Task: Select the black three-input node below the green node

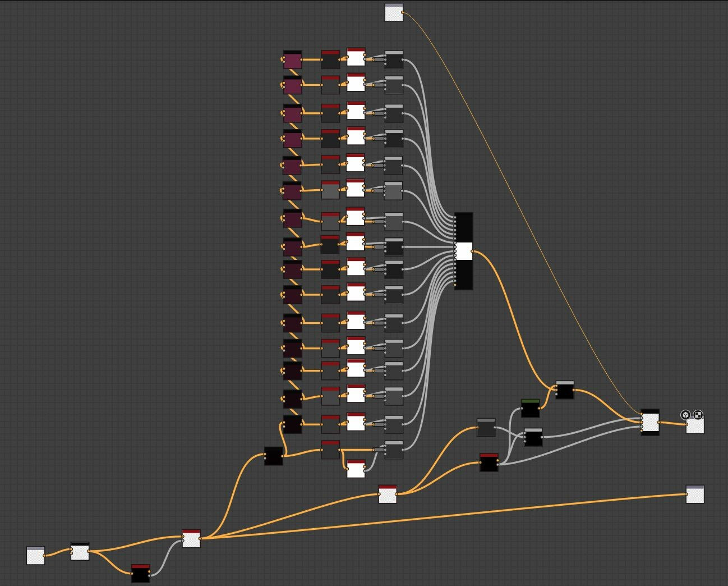Action: 533,437
